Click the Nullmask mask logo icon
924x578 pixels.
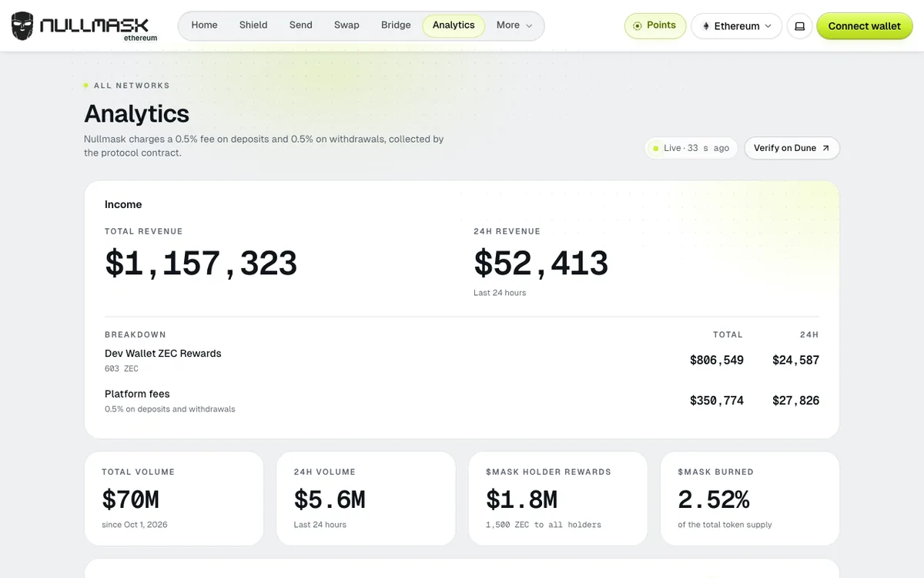click(22, 26)
